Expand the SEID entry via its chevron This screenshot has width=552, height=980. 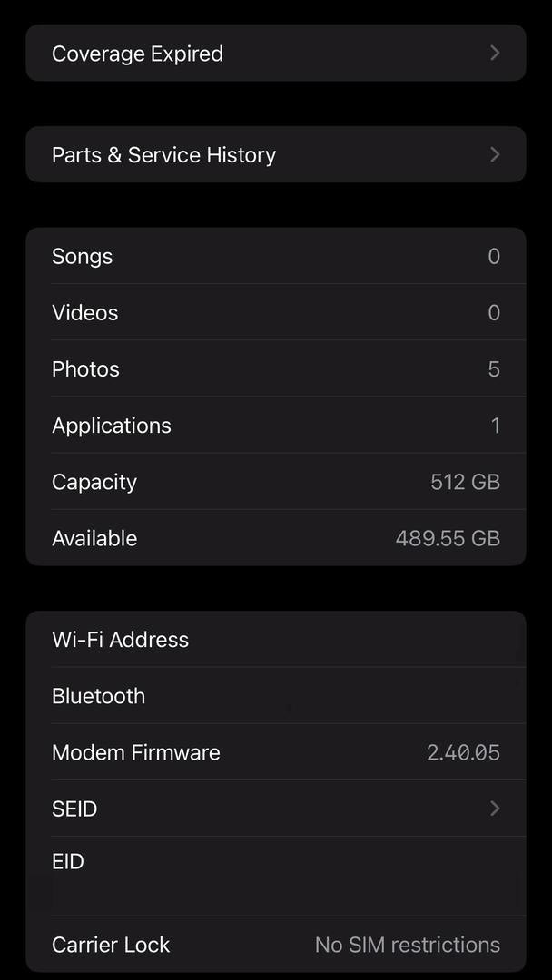[495, 808]
